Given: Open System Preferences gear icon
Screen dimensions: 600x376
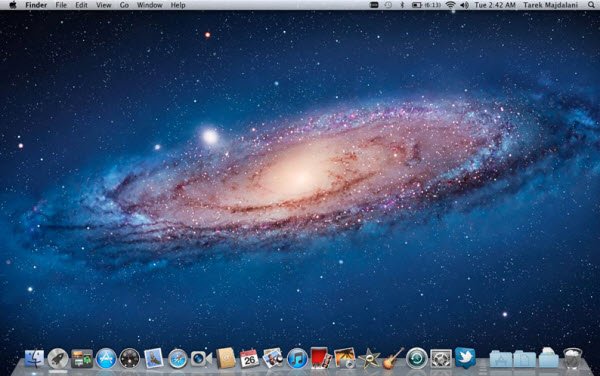Looking at the screenshot, I should point(441,359).
